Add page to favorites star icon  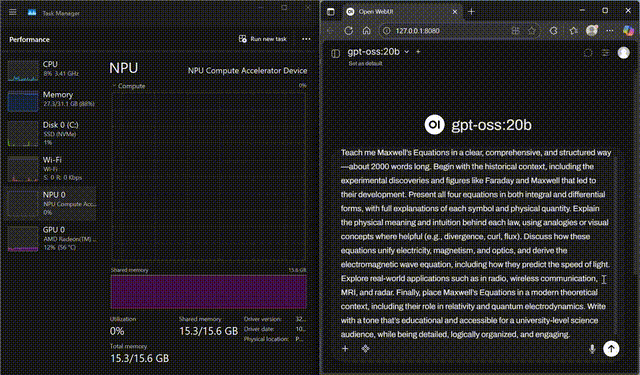coord(531,31)
